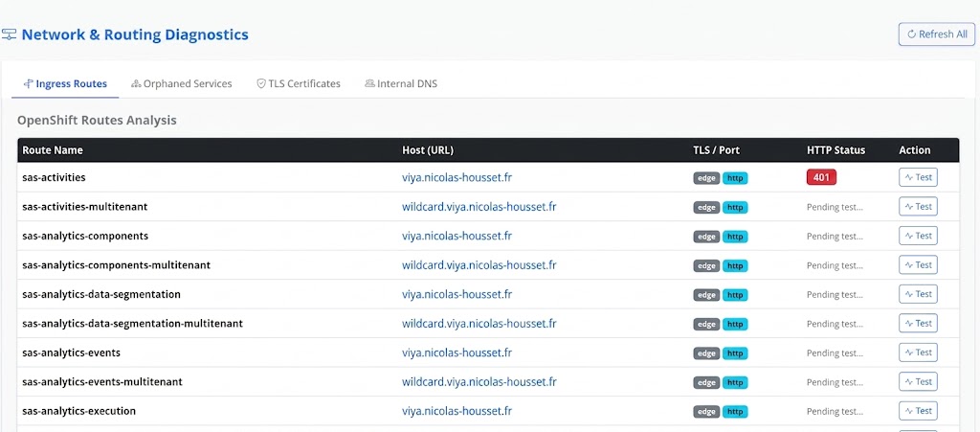Select the sas-analytics-components route name
This screenshot has height=432, width=980.
85,236
